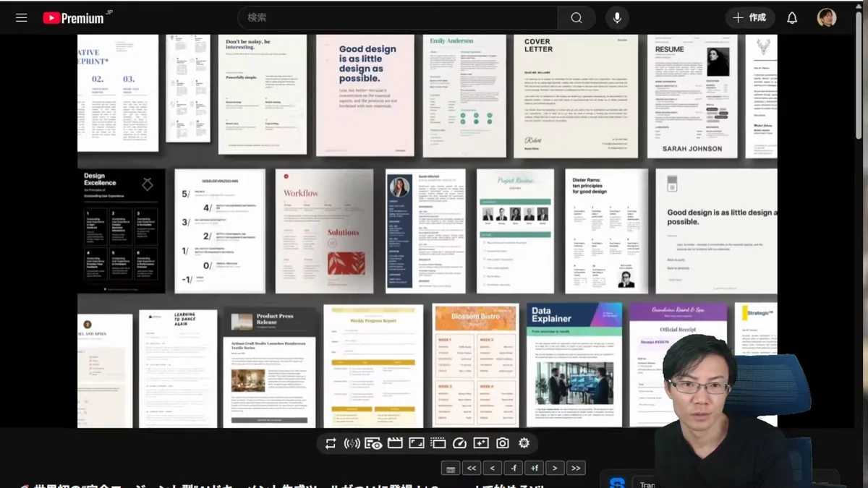Open the 作成 create button
Image resolution: width=868 pixels, height=488 pixels.
[x=750, y=17]
